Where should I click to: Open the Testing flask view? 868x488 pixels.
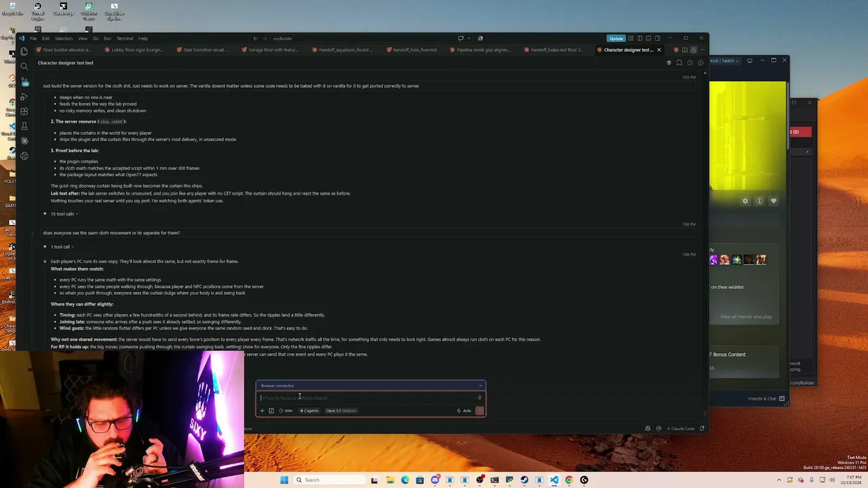click(24, 126)
